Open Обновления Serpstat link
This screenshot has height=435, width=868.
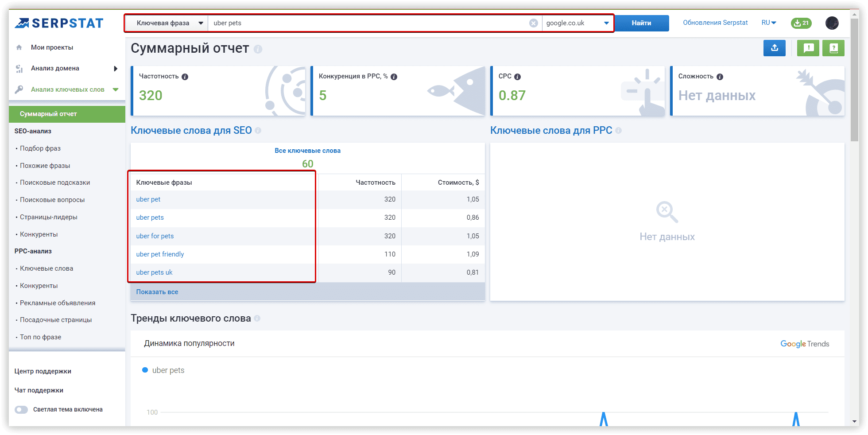[x=715, y=23]
